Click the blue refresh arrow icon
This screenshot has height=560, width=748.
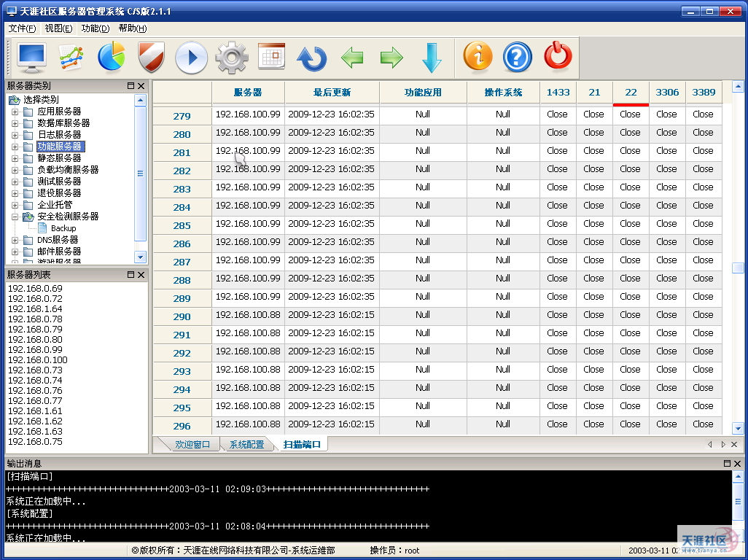tap(311, 57)
